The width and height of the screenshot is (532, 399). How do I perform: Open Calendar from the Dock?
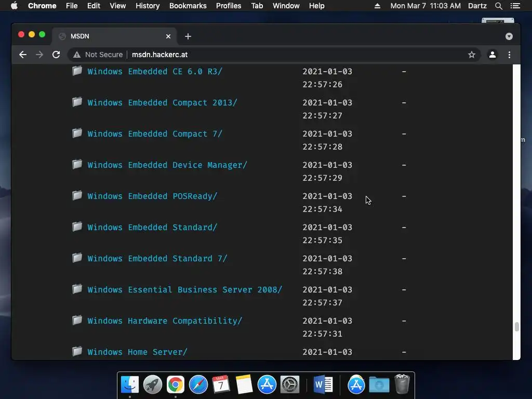click(221, 384)
